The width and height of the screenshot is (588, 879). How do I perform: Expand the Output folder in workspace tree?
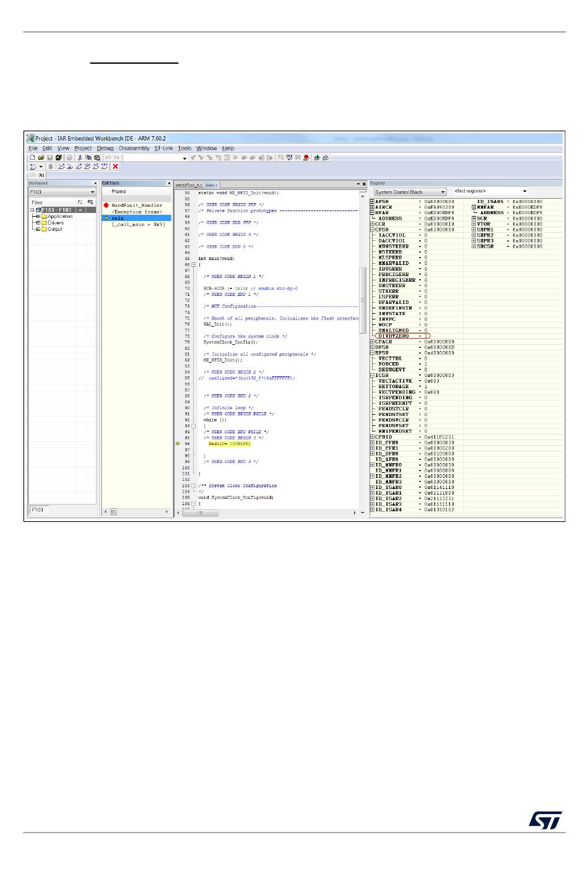pos(38,229)
